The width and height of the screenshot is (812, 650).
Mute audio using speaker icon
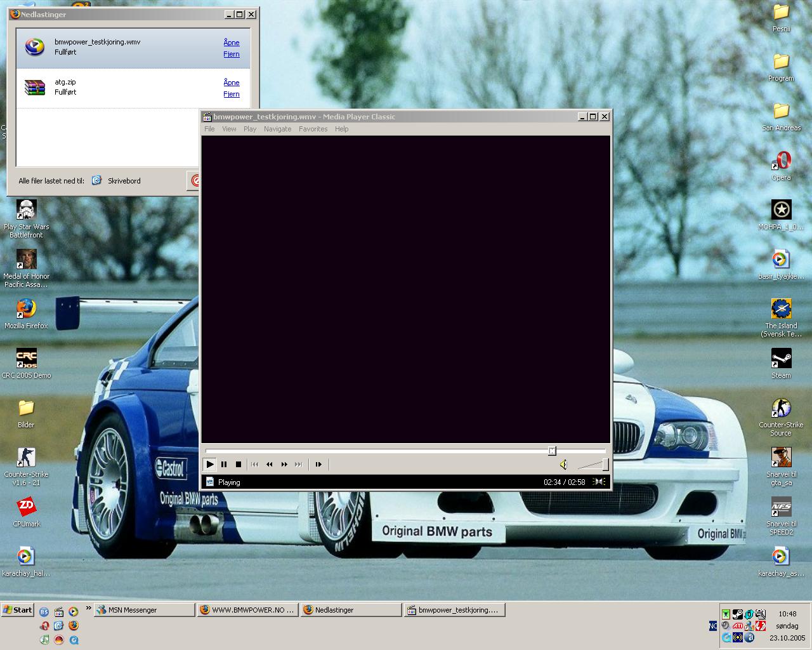[563, 465]
